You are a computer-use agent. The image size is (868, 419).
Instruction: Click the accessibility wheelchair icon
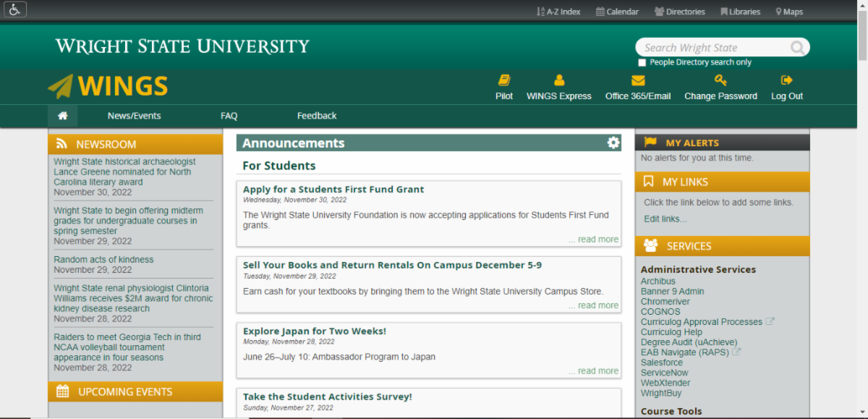coord(15,10)
